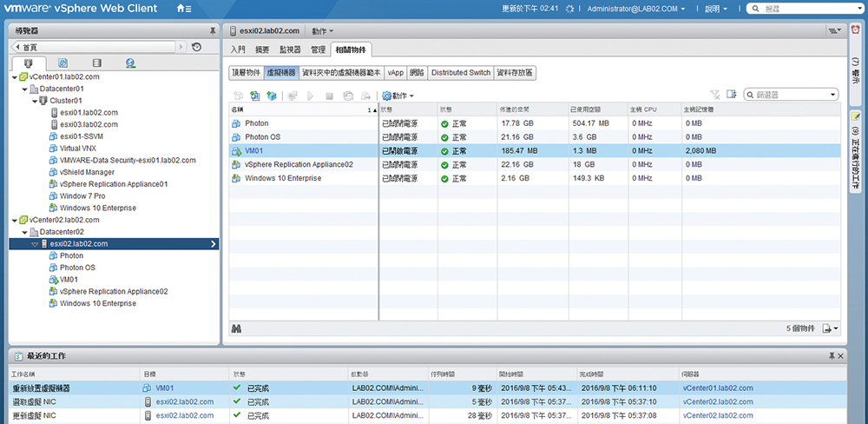Select Window 7 Pro in the tree

pyautogui.click(x=82, y=196)
